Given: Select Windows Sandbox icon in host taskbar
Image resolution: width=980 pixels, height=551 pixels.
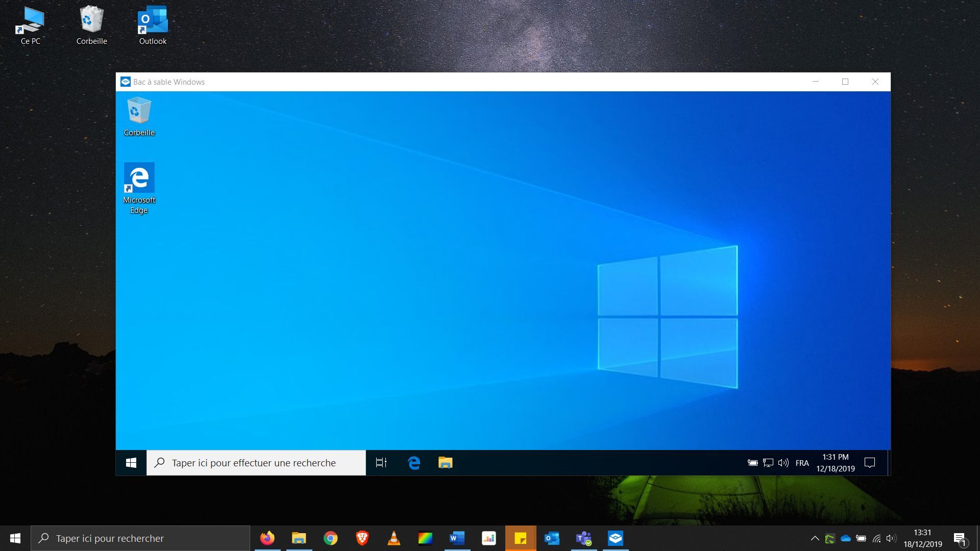Looking at the screenshot, I should pos(616,538).
